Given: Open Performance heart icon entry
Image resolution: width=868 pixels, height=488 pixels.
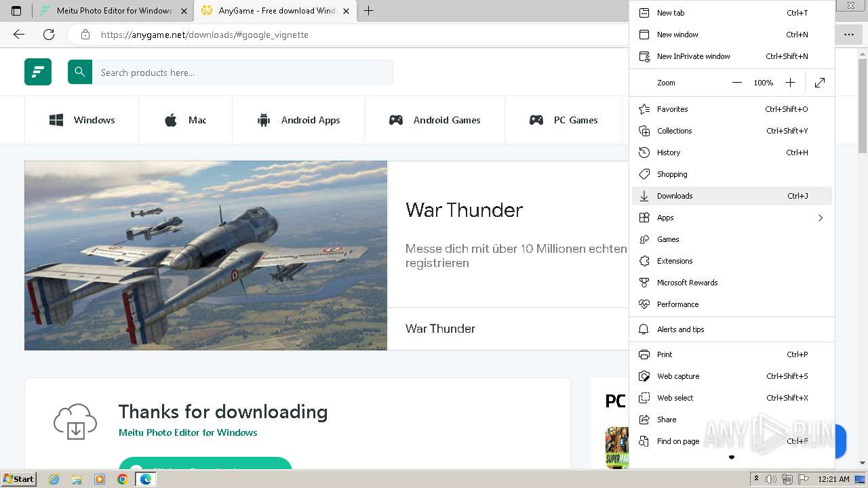Looking at the screenshot, I should click(x=644, y=304).
